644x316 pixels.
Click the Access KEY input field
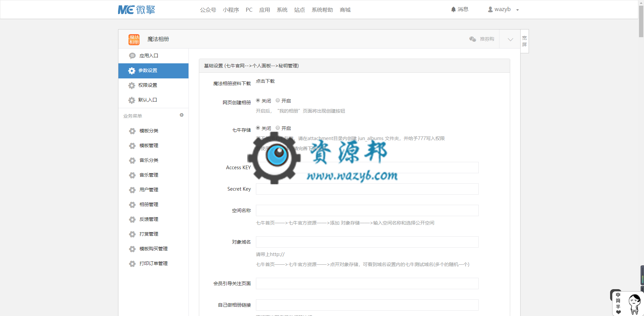click(x=367, y=168)
